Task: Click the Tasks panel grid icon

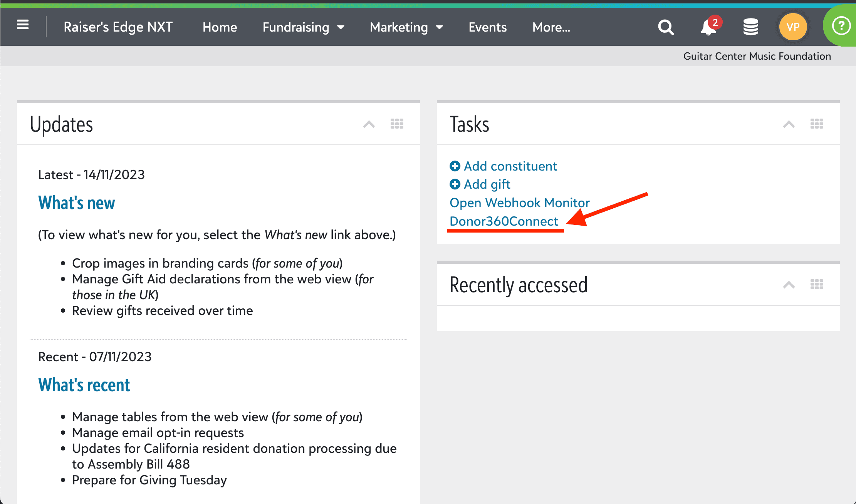Action: (x=817, y=124)
